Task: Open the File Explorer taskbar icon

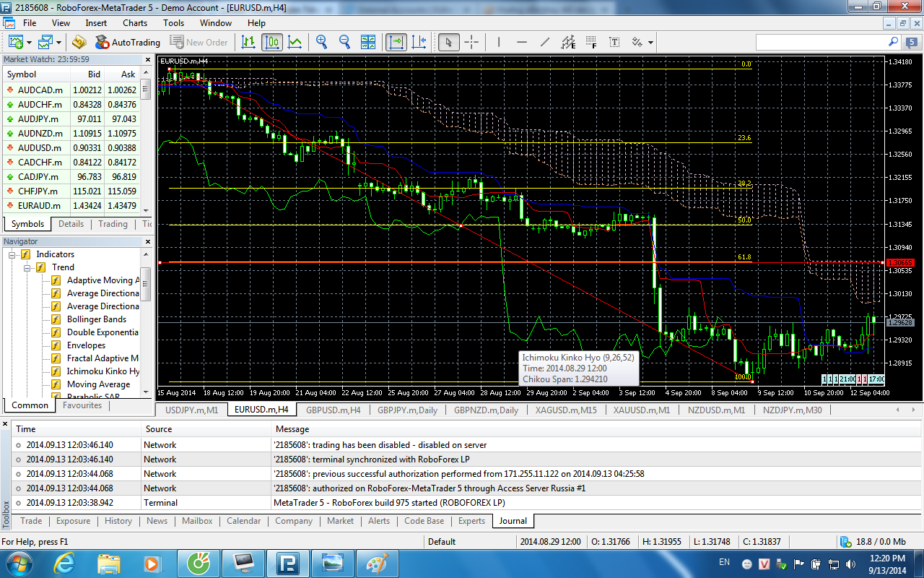Action: click(108, 563)
